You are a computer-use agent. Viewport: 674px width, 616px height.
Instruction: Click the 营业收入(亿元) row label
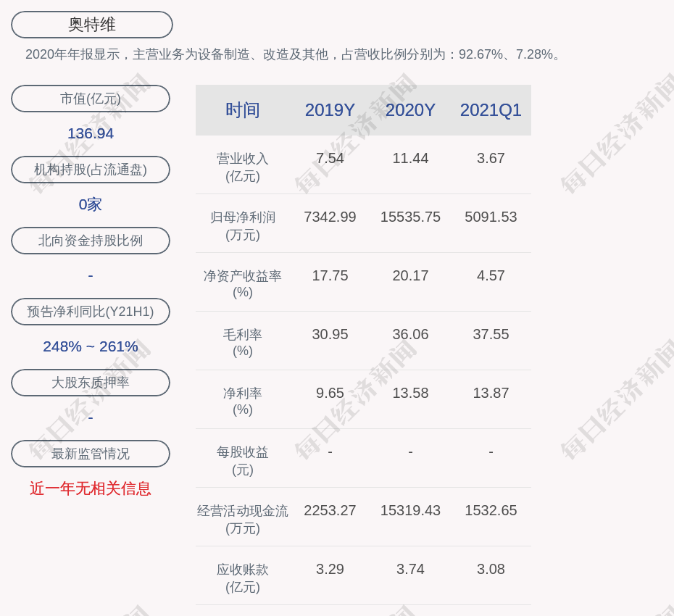[243, 167]
